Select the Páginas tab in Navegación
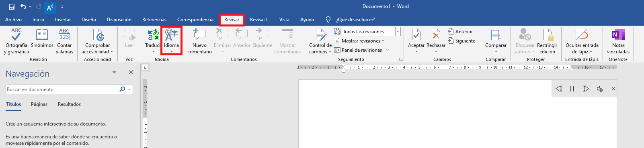Screen dimensions: 644x148 [x=39, y=104]
